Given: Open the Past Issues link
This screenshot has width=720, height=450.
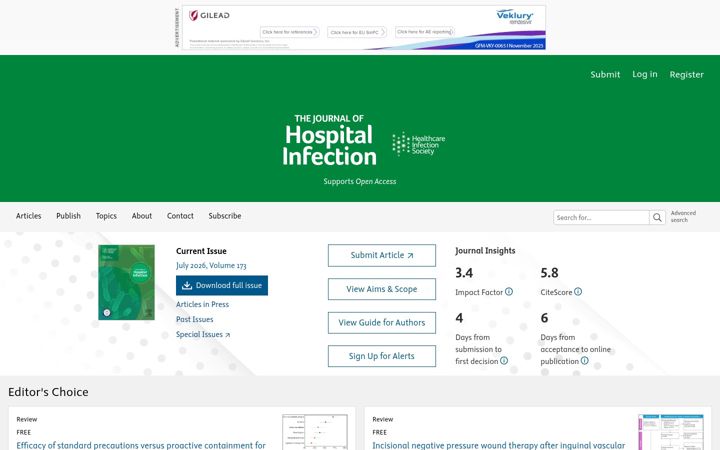Looking at the screenshot, I should point(195,319).
